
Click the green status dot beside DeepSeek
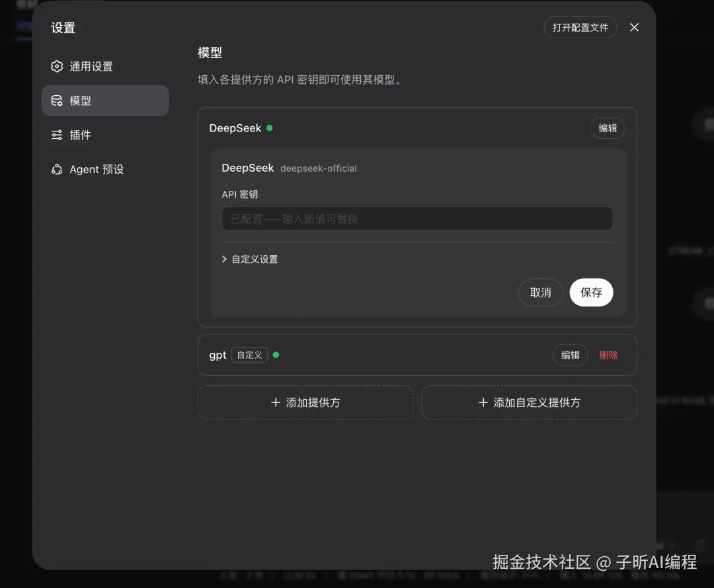tap(270, 128)
